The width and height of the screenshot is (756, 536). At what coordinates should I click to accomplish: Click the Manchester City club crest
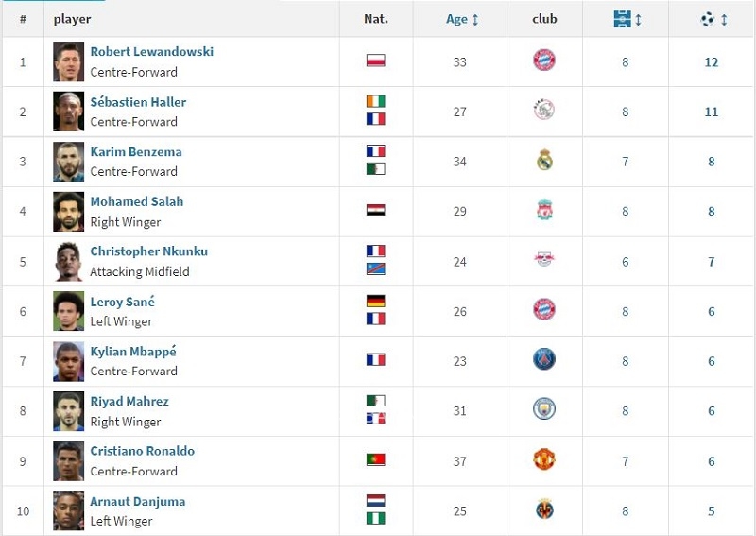[x=544, y=410]
